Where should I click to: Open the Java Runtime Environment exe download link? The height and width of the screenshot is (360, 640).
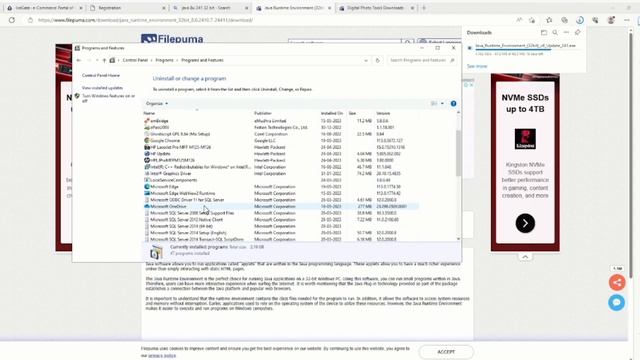pos(525,45)
